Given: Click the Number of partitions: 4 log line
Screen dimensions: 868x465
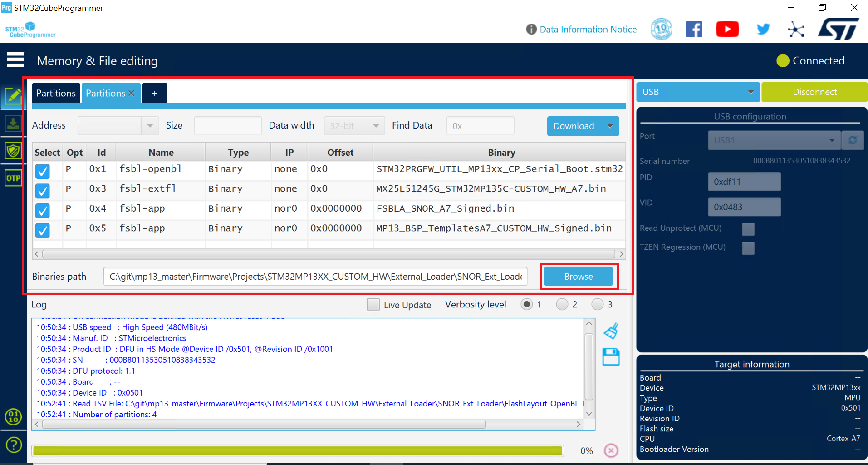Looking at the screenshot, I should [x=97, y=415].
